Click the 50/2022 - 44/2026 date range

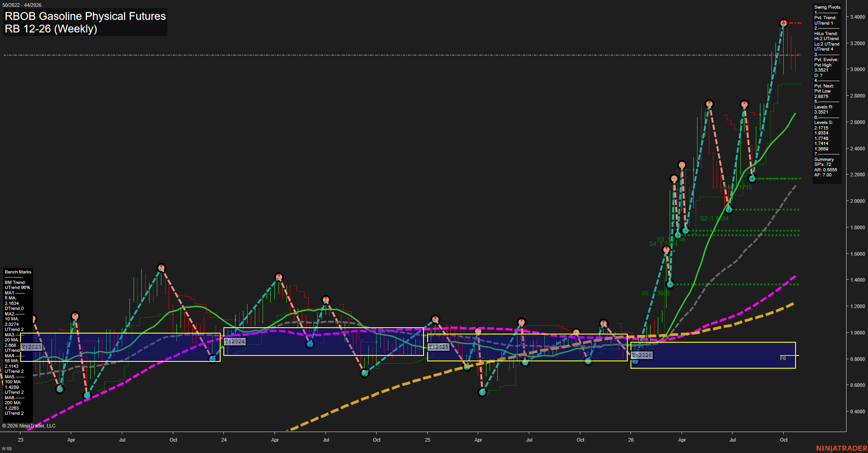[22, 5]
